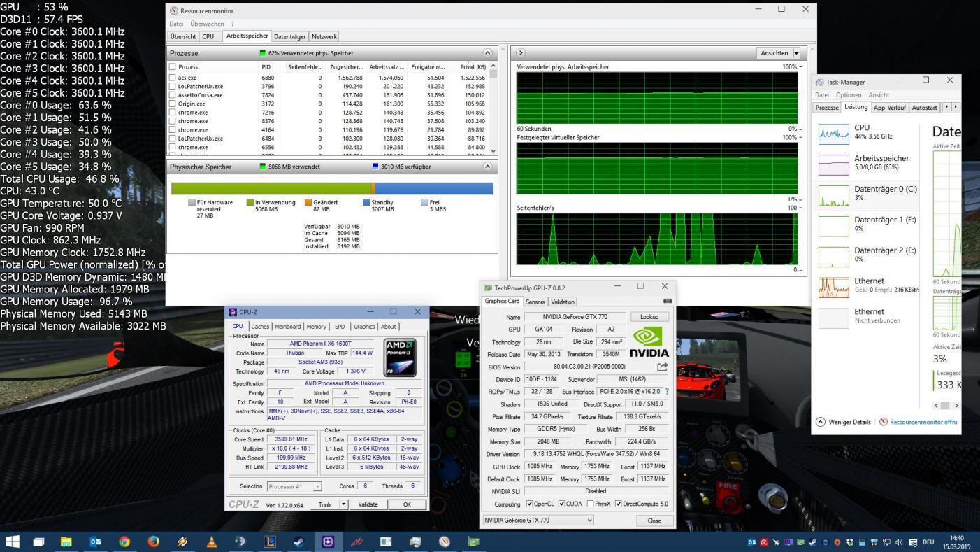Open the Windows Start menu

(13, 542)
